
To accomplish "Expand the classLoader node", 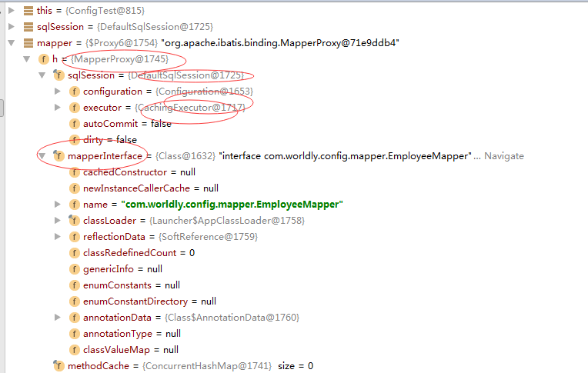I will coord(58,221).
